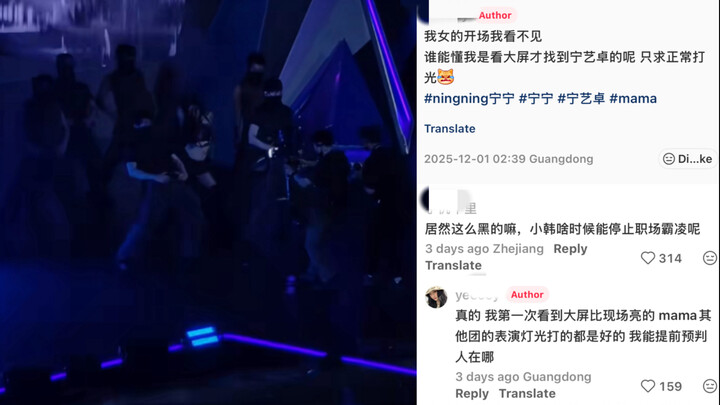
Task: Reply to the Zhejiang comment
Action: click(570, 249)
